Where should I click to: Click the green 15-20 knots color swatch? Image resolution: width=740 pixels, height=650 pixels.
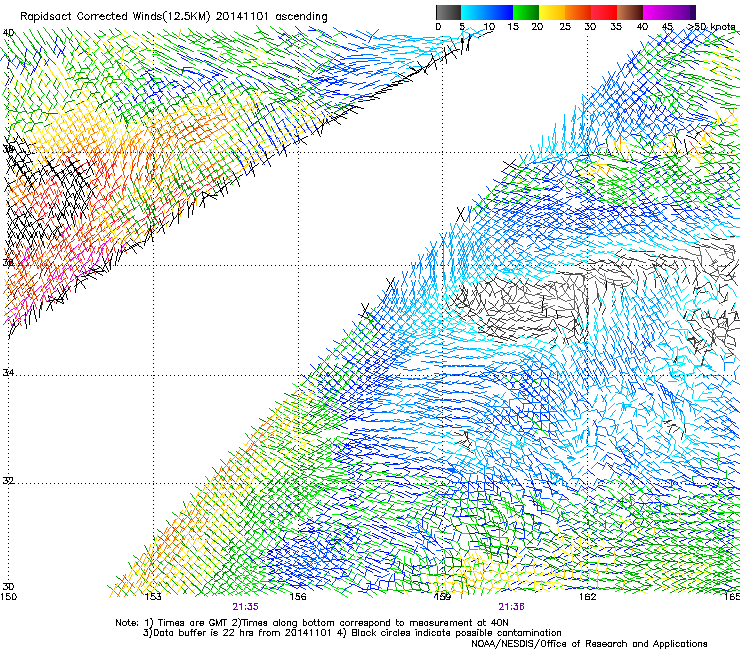click(526, 12)
